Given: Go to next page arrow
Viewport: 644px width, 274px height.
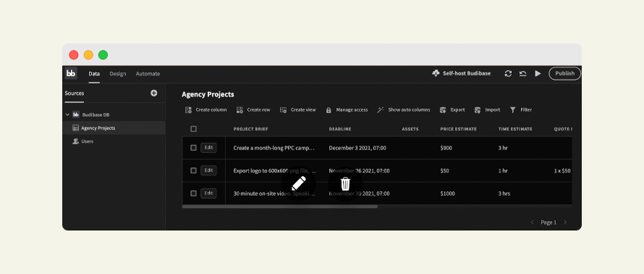Looking at the screenshot, I should pos(565,222).
